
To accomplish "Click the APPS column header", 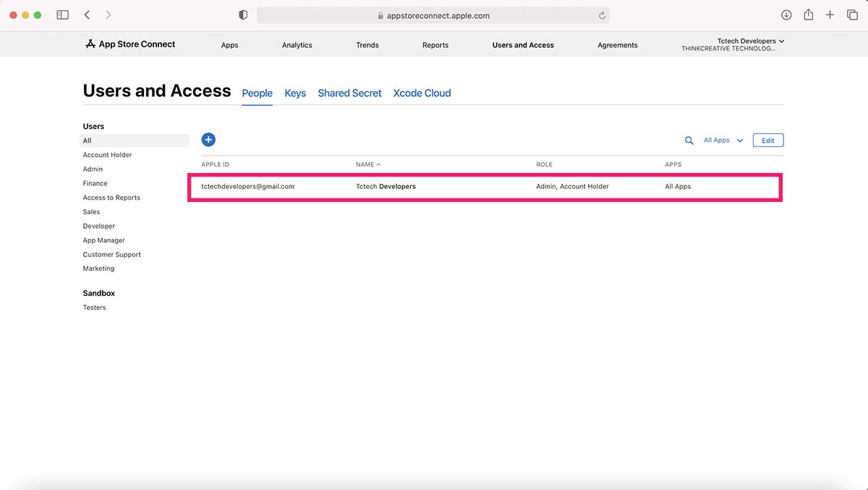I will (673, 164).
